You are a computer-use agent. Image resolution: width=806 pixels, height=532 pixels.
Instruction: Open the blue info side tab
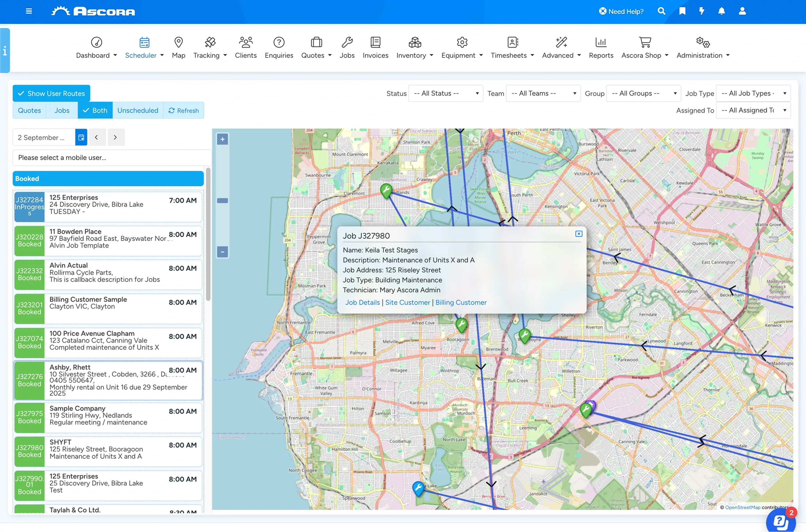[x=5, y=50]
